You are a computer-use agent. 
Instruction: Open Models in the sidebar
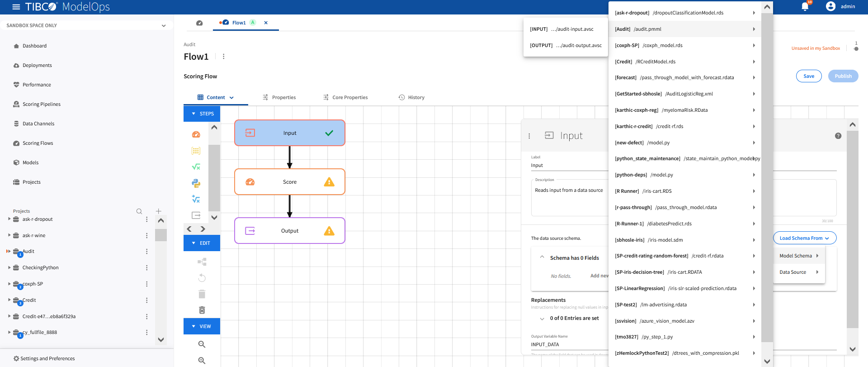pyautogui.click(x=30, y=162)
